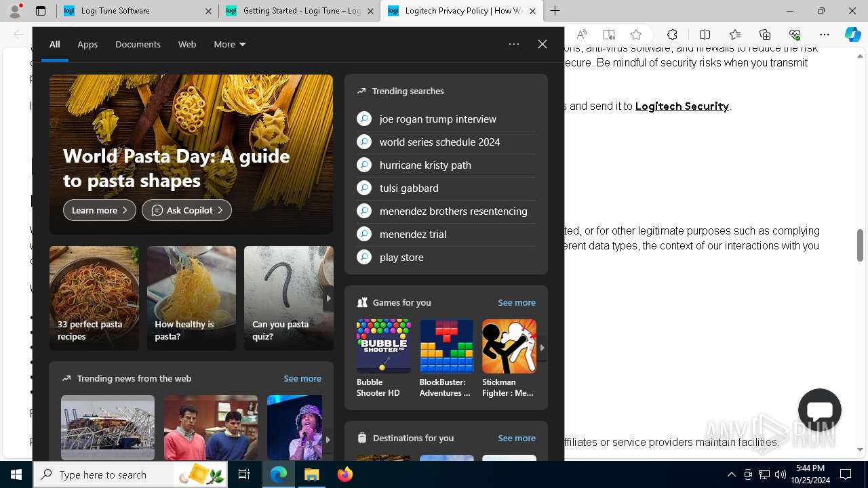Open the volume control in the tray

click(x=780, y=474)
